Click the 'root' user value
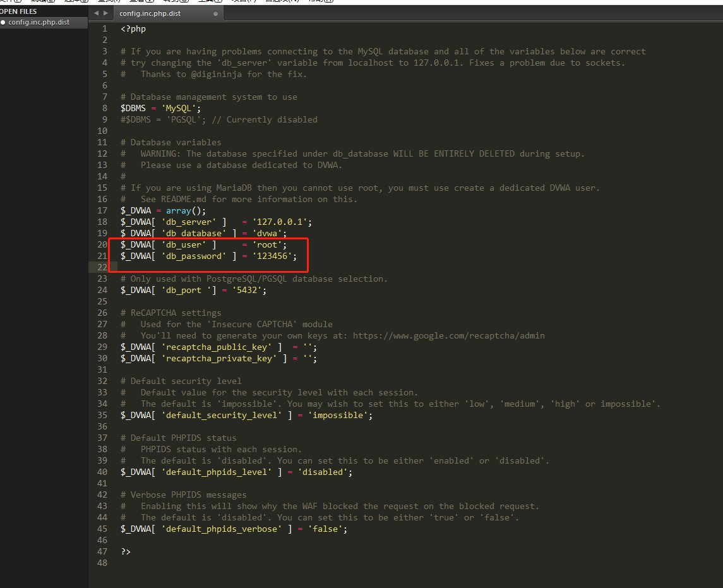 coord(269,245)
